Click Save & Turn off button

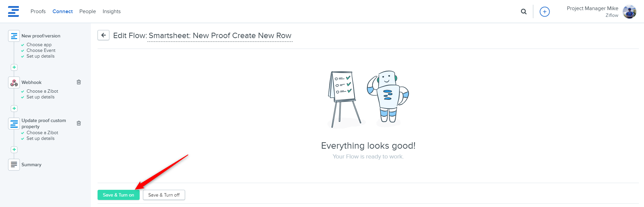click(164, 195)
